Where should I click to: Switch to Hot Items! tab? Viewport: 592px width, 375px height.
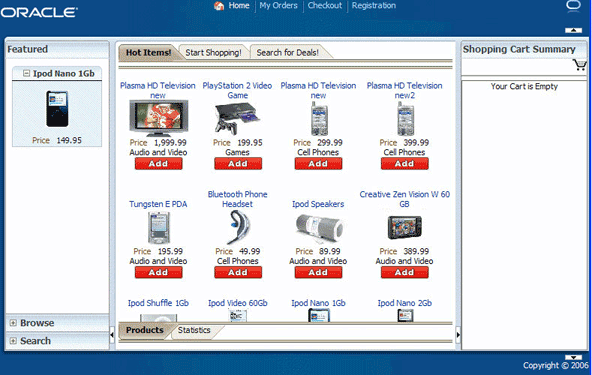click(148, 52)
